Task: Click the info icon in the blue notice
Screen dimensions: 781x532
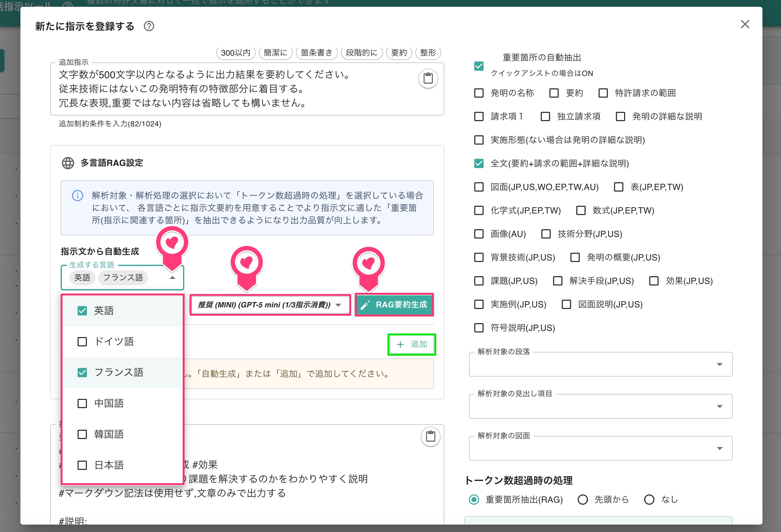Action: (78, 196)
